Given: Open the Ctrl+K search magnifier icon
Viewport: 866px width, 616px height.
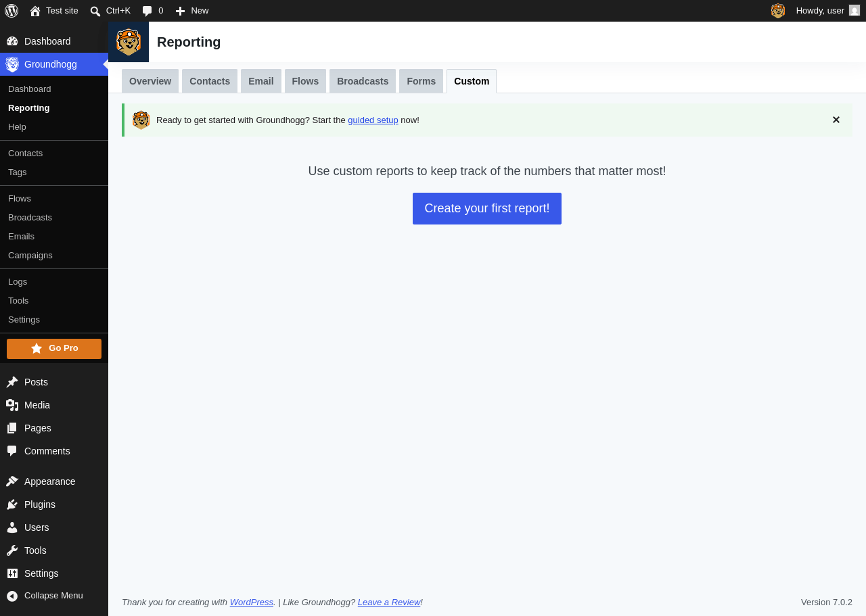Looking at the screenshot, I should click(x=95, y=11).
